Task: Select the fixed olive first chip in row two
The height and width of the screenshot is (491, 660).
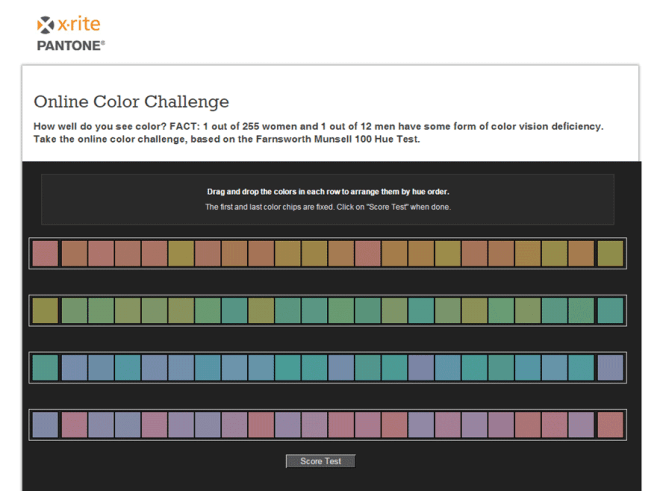Action: pyautogui.click(x=45, y=311)
